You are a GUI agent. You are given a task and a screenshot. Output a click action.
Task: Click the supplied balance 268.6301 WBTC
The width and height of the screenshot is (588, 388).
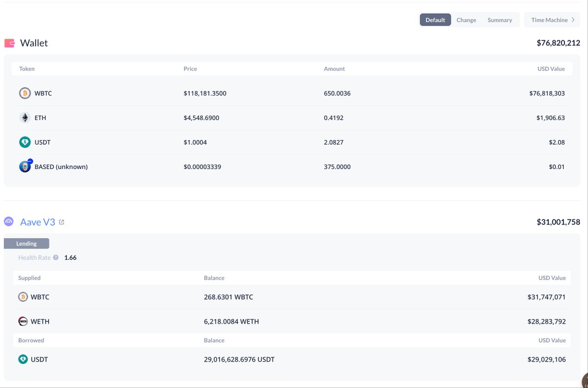228,297
